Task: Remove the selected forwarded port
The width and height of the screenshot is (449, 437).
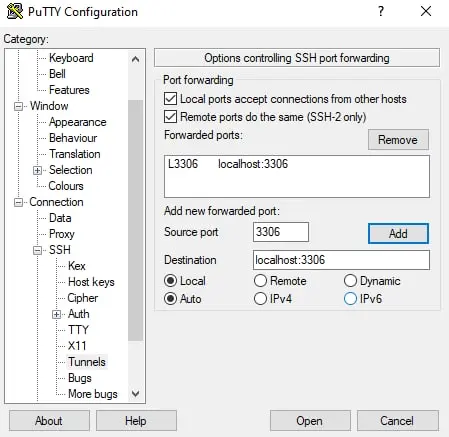Action: 398,140
